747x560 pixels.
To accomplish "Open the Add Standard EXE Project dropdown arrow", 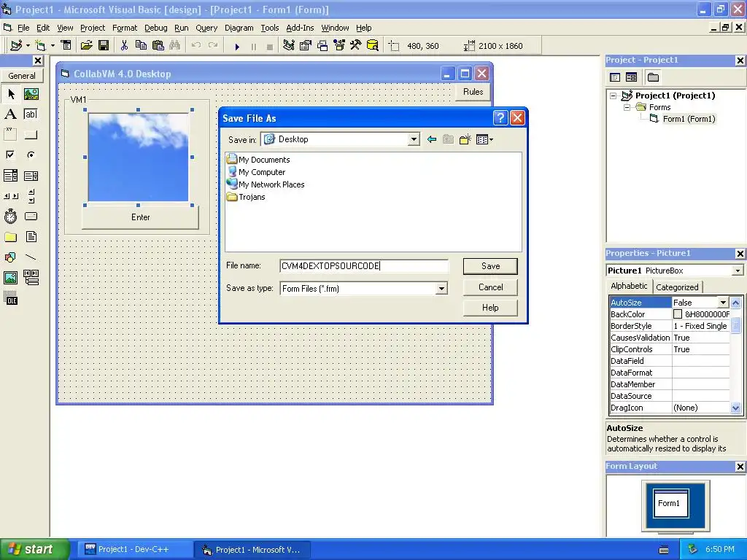I will [28, 46].
